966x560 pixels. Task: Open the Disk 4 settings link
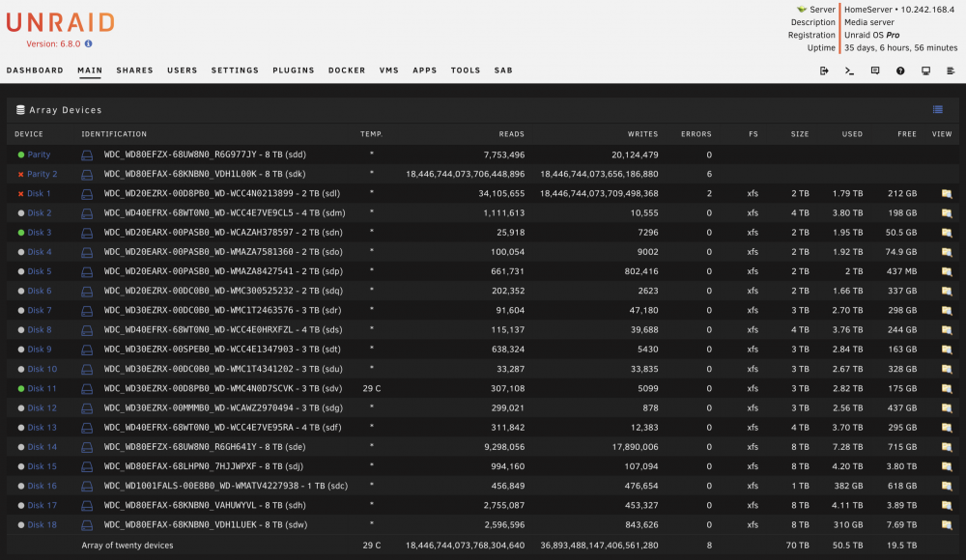pos(40,252)
